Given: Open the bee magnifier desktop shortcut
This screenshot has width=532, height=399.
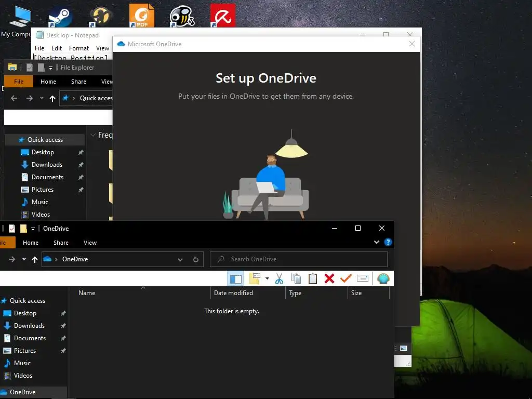Looking at the screenshot, I should point(182,16).
